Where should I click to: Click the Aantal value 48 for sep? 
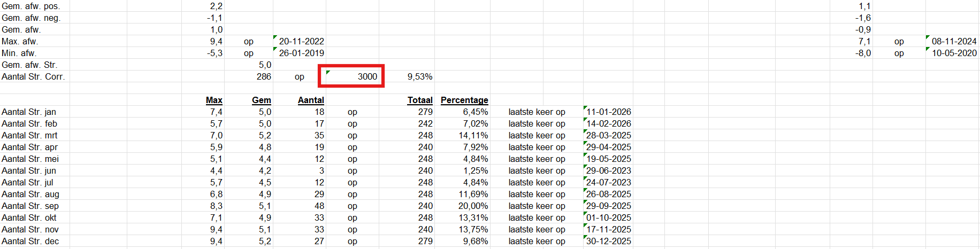pos(319,206)
